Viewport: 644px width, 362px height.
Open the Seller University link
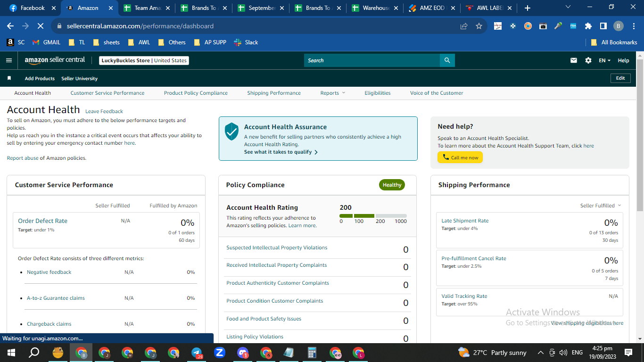(79, 78)
